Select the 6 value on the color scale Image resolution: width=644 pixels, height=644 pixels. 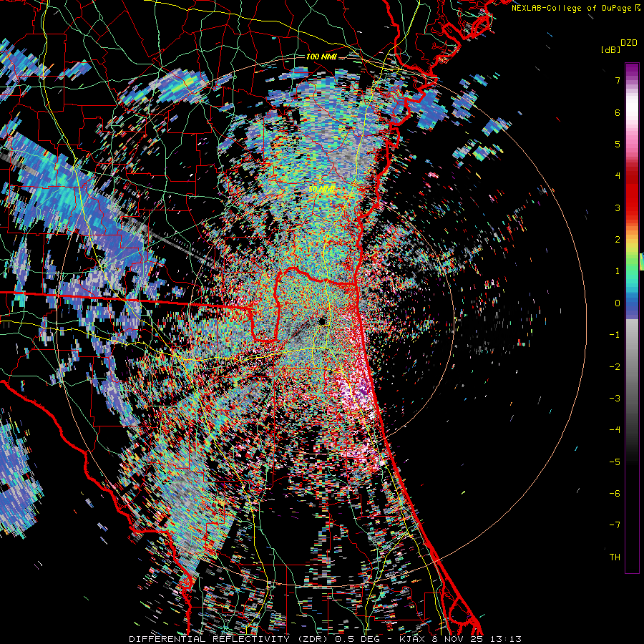[x=618, y=112]
